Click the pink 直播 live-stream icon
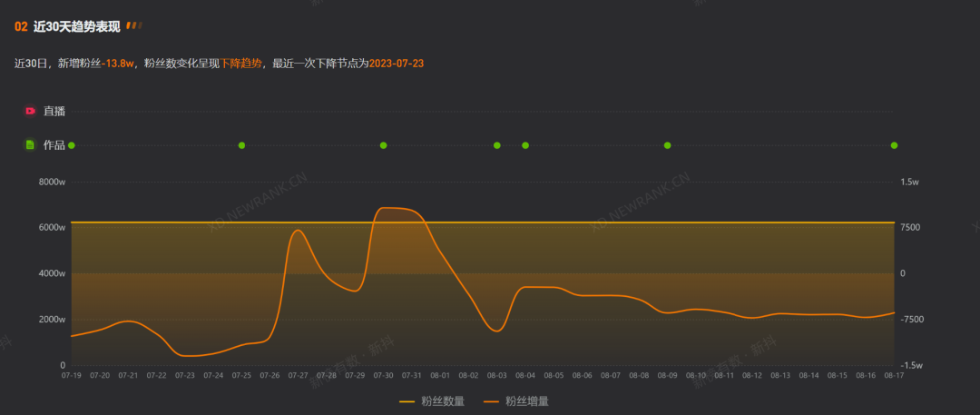 30,112
